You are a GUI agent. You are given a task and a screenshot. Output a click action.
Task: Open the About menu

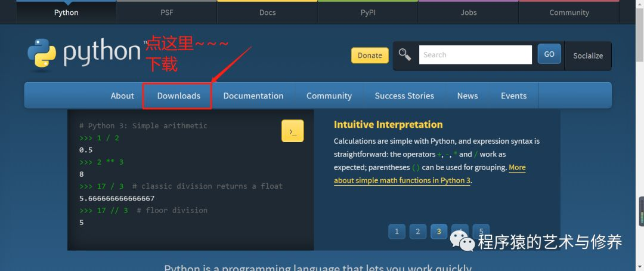tap(122, 96)
